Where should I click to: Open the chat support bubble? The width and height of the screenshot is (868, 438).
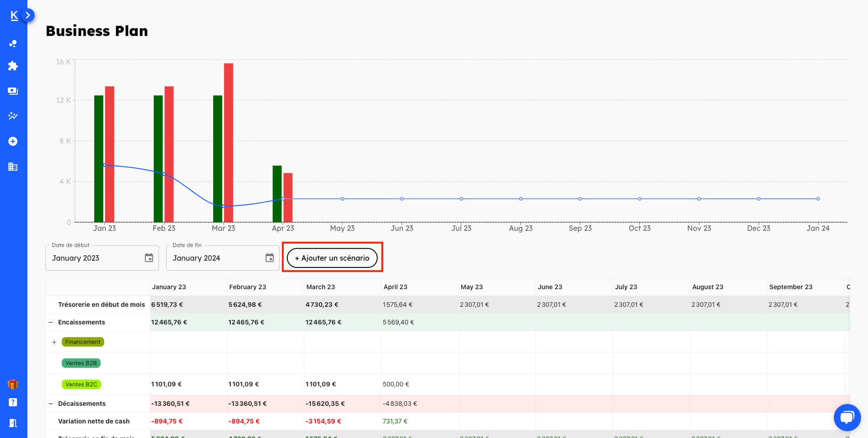pos(847,417)
